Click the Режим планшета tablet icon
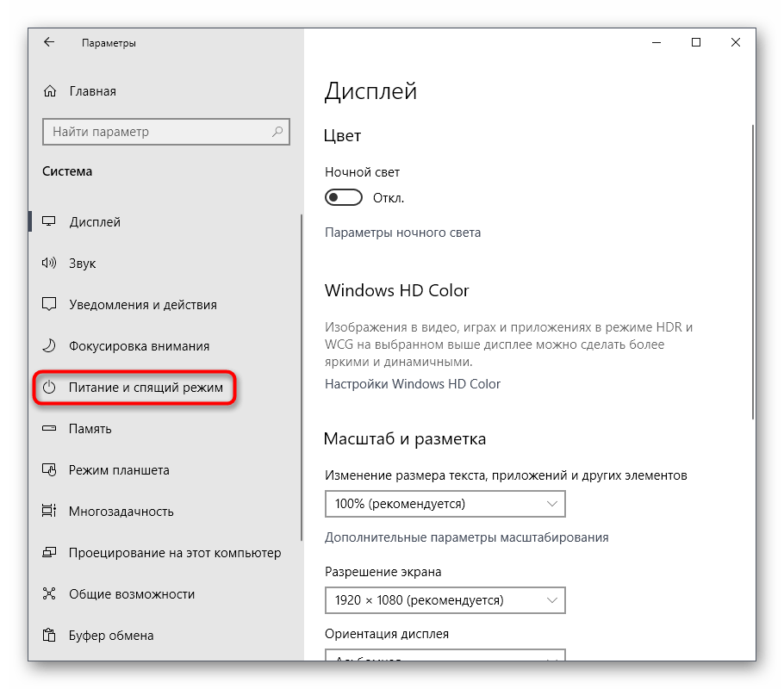Viewport: 784px width, 689px height. tap(50, 470)
